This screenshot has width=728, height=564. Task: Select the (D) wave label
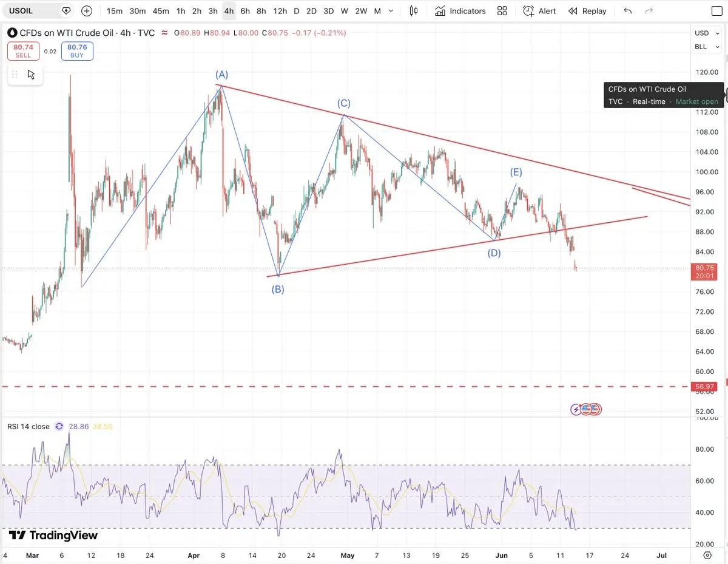pyautogui.click(x=494, y=253)
